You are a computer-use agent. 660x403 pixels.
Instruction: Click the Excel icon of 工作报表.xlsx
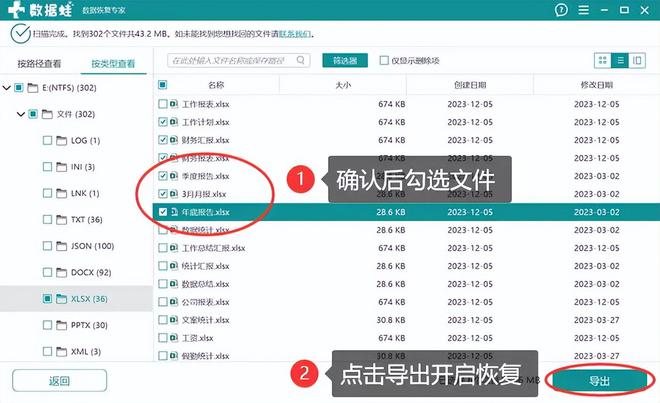(174, 104)
